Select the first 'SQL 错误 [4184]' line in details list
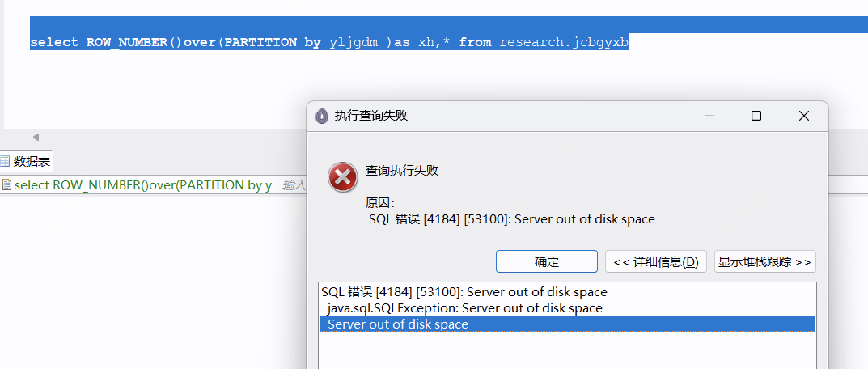This screenshot has width=868, height=369. (x=464, y=292)
